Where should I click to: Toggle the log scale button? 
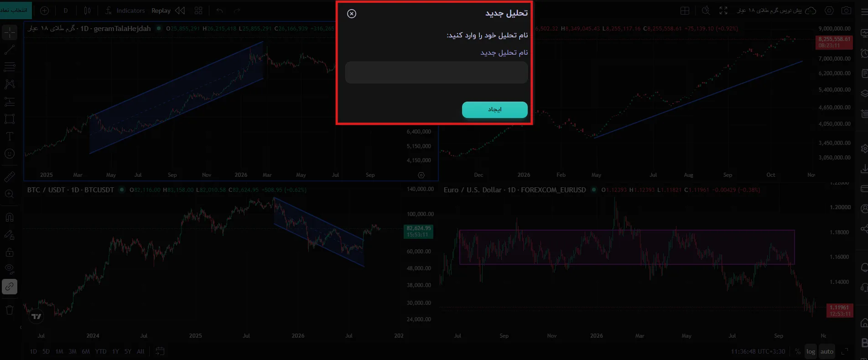(811, 351)
